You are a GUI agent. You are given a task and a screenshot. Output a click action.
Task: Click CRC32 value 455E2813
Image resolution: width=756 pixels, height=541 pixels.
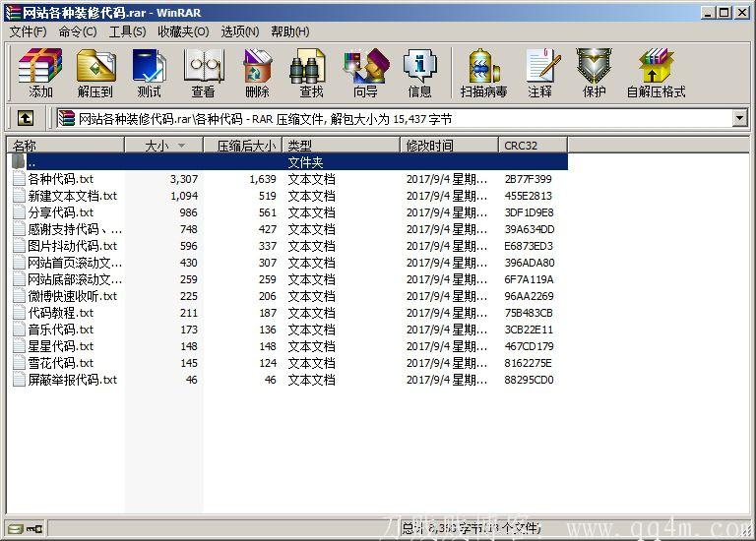click(528, 196)
